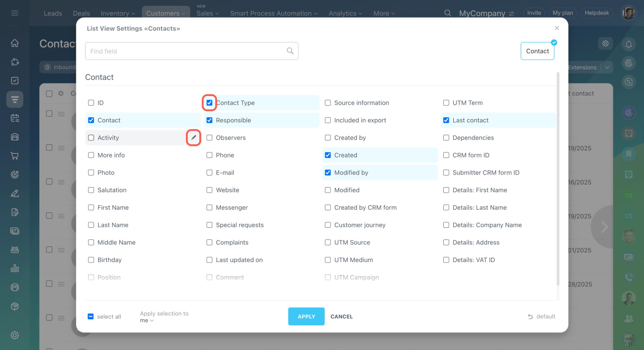
Task: Click the magnifier icon in Find field
Action: pyautogui.click(x=290, y=51)
